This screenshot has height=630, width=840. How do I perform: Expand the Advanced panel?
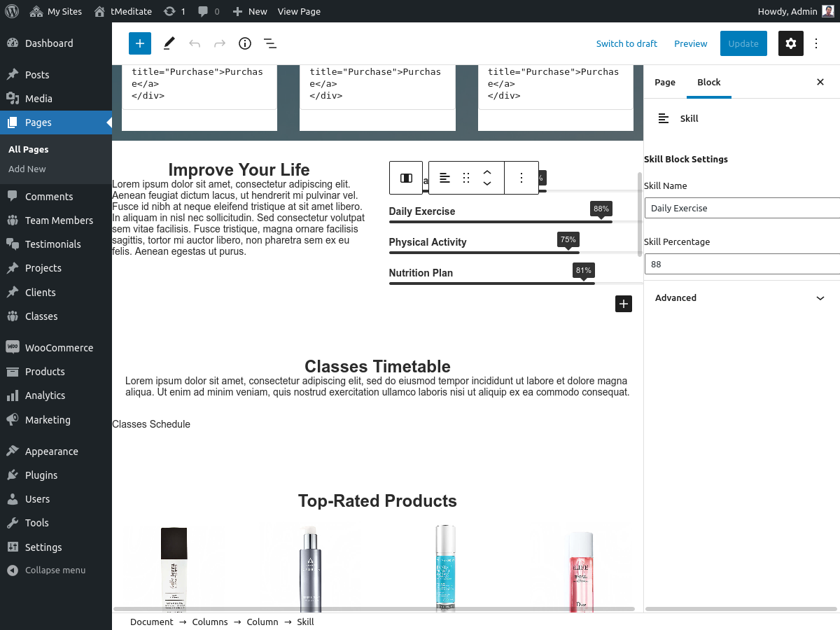[741, 297]
